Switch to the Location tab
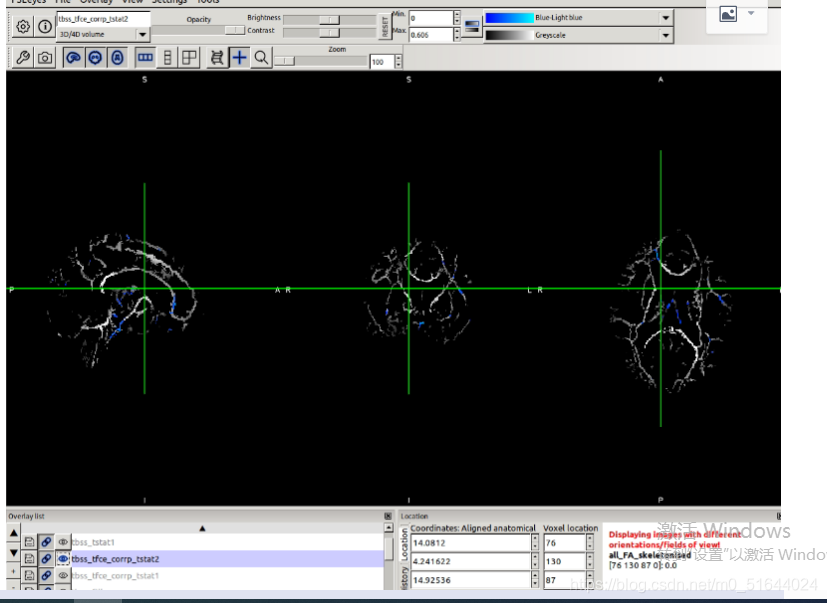 coord(405,545)
